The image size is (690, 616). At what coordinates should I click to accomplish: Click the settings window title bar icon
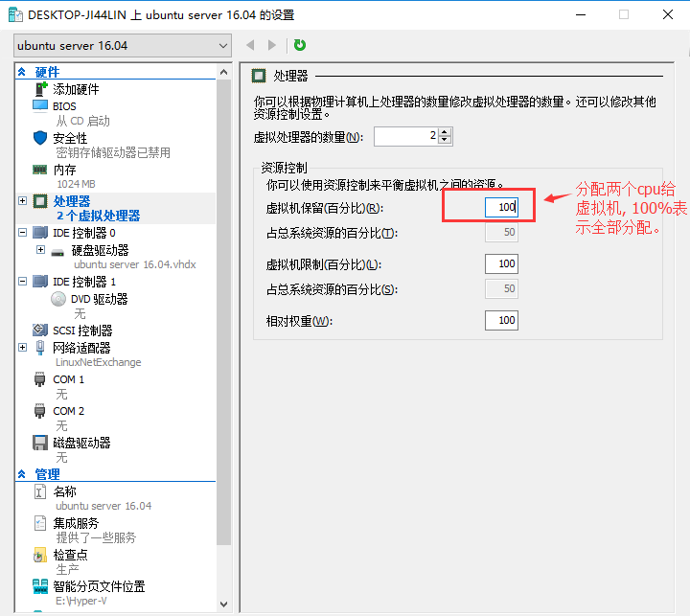(x=15, y=14)
